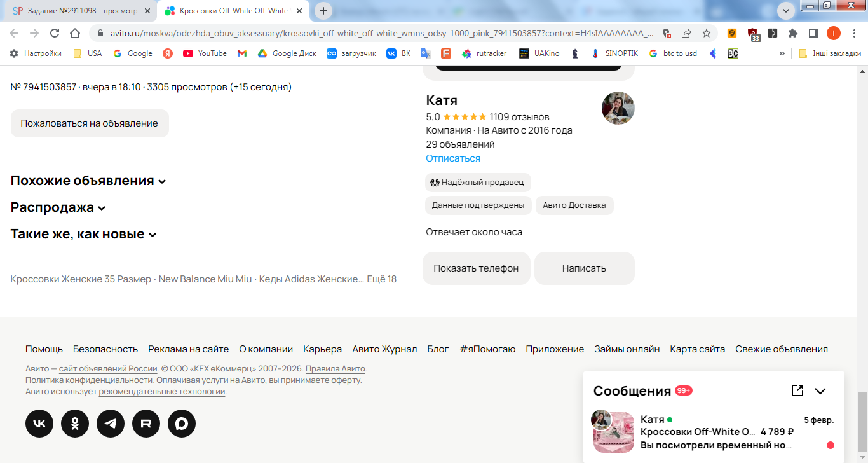The height and width of the screenshot is (463, 868).
Task: Open seller Катя's profile name
Action: [x=442, y=100]
